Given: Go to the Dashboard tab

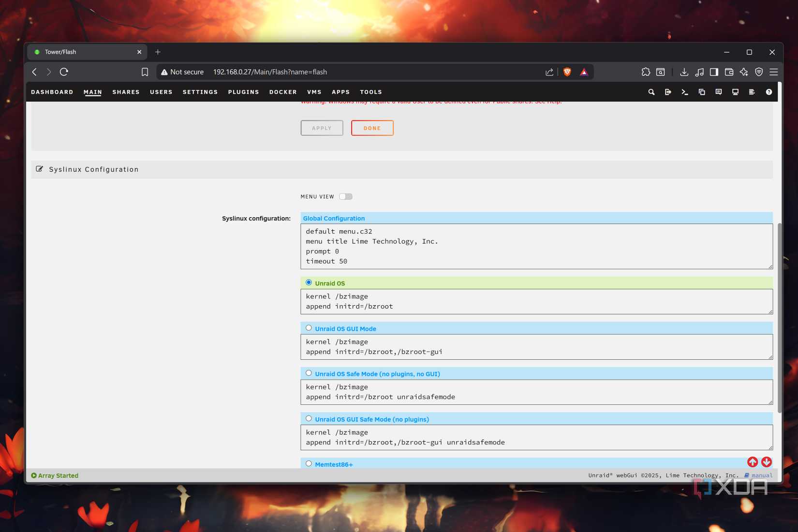Looking at the screenshot, I should [52, 92].
